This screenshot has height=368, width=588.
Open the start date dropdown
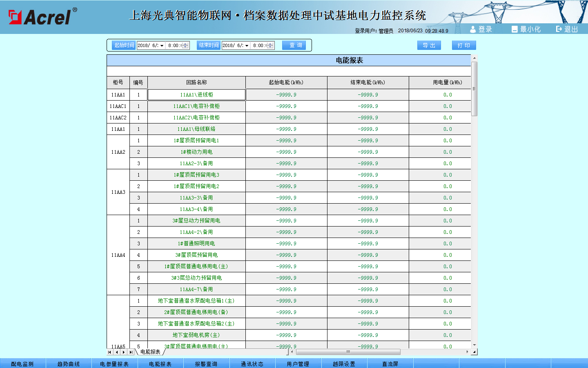pos(162,46)
